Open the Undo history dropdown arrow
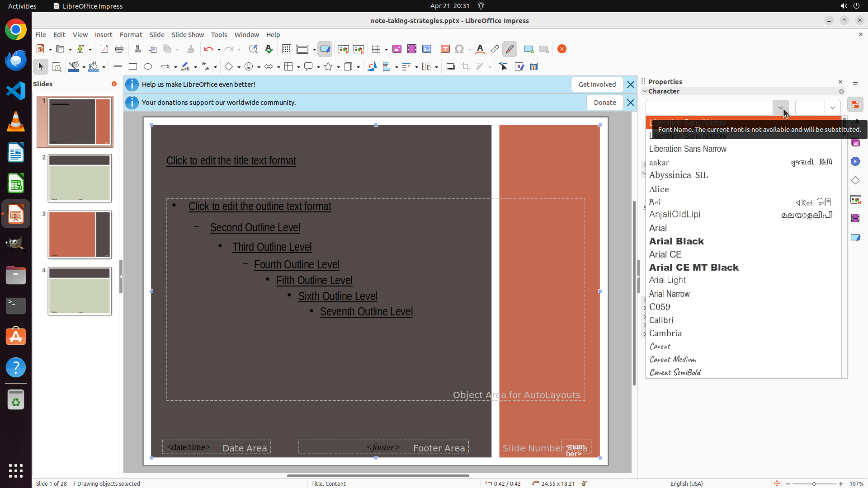This screenshot has height=488, width=868. [x=219, y=50]
